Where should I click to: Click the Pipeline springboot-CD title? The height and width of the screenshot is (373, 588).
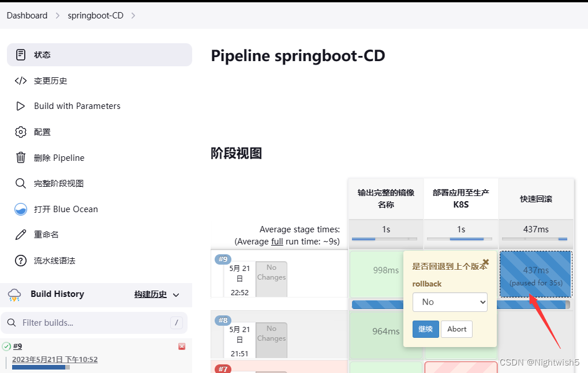[x=298, y=56]
